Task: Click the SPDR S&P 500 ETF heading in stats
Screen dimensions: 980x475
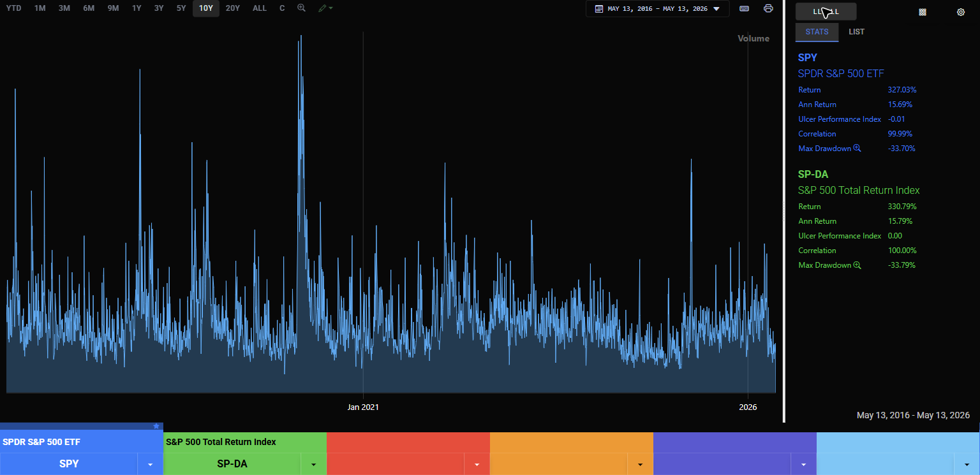Action: (841, 73)
